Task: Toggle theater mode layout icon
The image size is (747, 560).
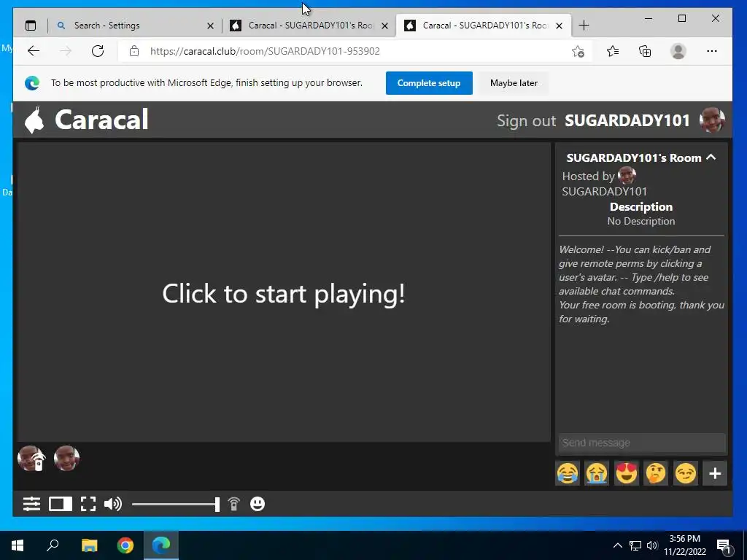Action: point(61,504)
